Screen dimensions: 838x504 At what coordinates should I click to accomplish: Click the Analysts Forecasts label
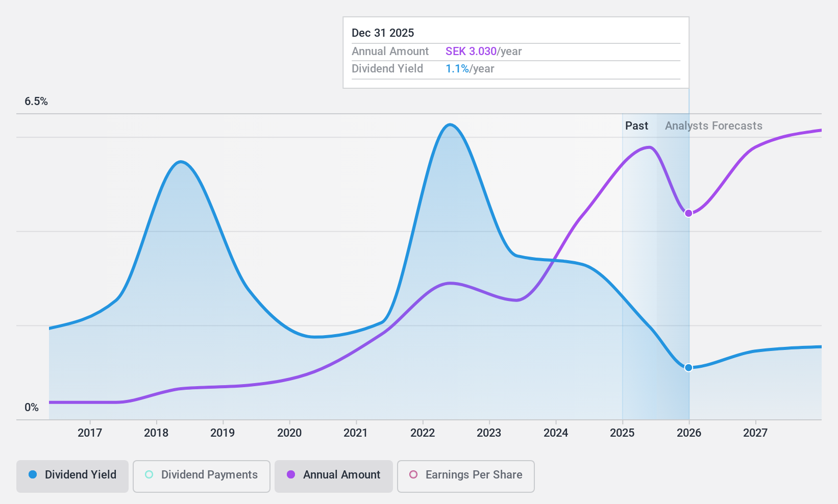(x=713, y=126)
